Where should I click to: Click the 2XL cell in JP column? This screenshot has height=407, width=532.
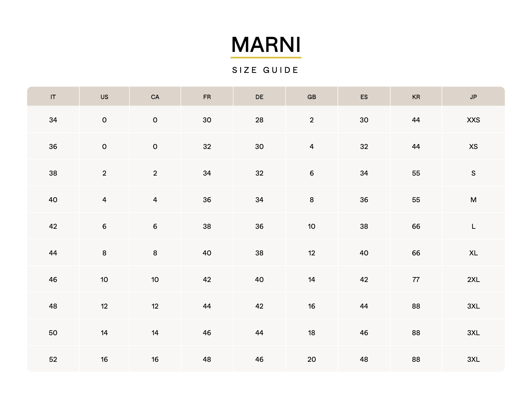pos(473,280)
